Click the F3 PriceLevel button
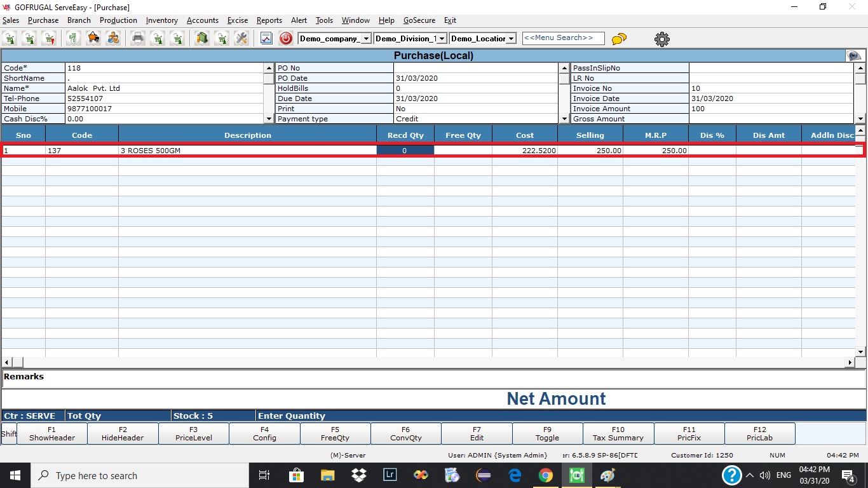This screenshot has width=868, height=488. point(194,433)
